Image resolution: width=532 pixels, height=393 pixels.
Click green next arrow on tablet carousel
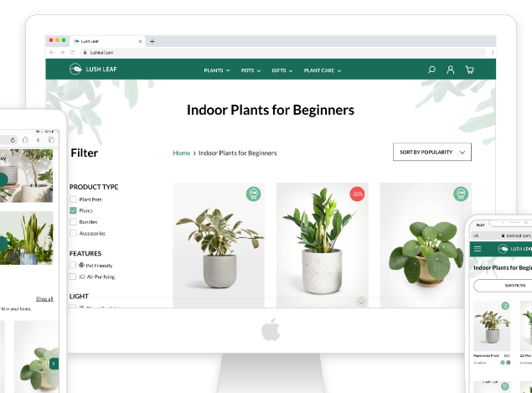[54, 364]
